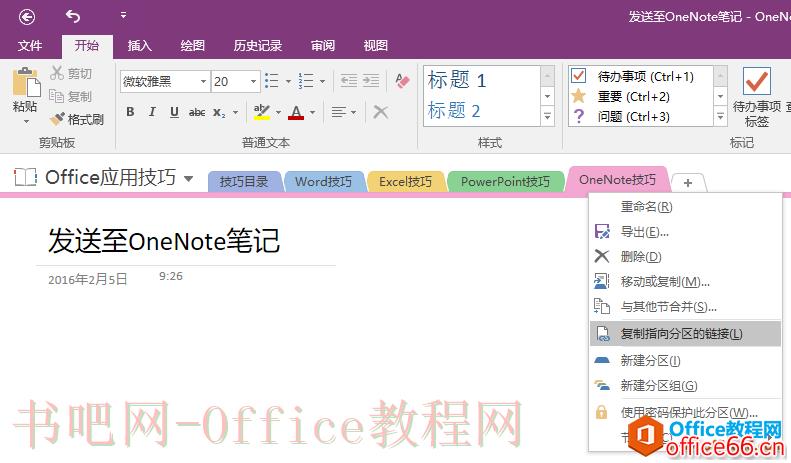Switch to the 审阅 ribbon tab

tap(323, 46)
